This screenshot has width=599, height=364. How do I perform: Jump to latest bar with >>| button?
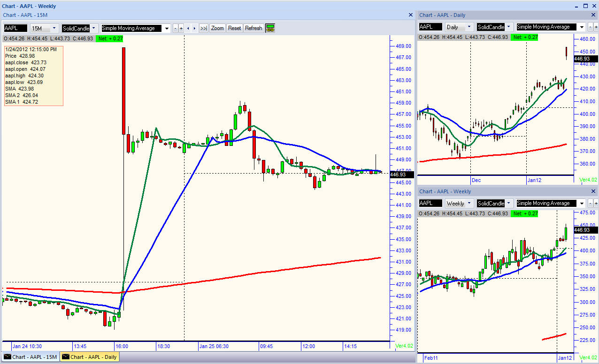click(x=203, y=28)
